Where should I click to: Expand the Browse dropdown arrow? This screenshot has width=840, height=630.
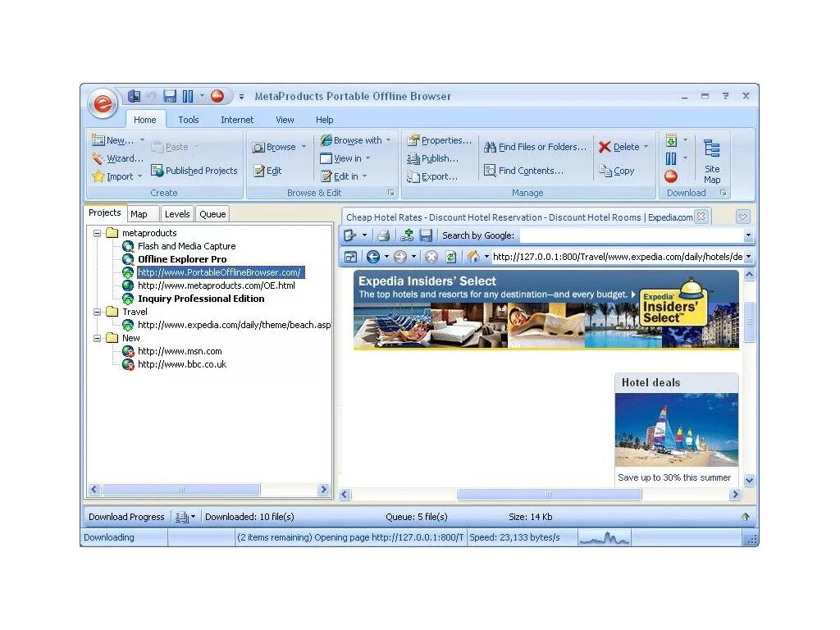tap(304, 147)
